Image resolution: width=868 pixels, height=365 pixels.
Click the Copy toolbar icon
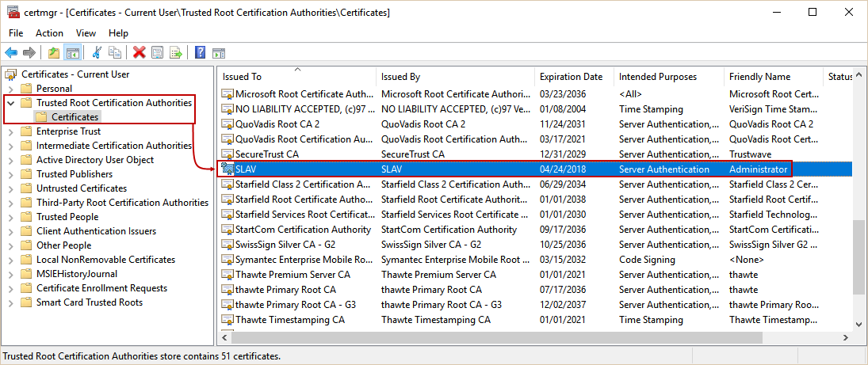coord(115,53)
